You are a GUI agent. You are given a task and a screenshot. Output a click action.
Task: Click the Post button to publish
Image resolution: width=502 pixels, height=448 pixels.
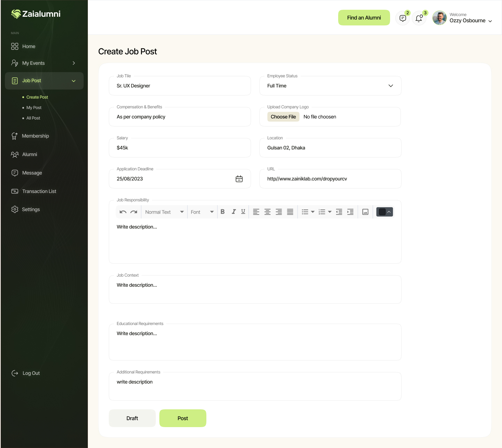183,418
